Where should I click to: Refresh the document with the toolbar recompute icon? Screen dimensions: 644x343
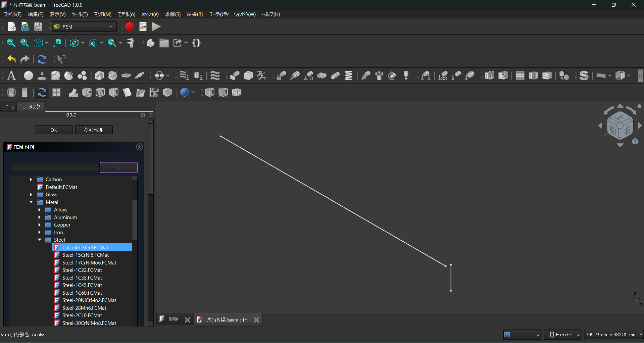(x=42, y=59)
